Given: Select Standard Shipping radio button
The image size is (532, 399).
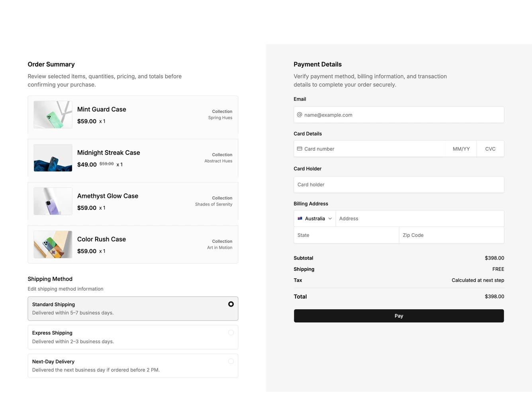Looking at the screenshot, I should 231,304.
